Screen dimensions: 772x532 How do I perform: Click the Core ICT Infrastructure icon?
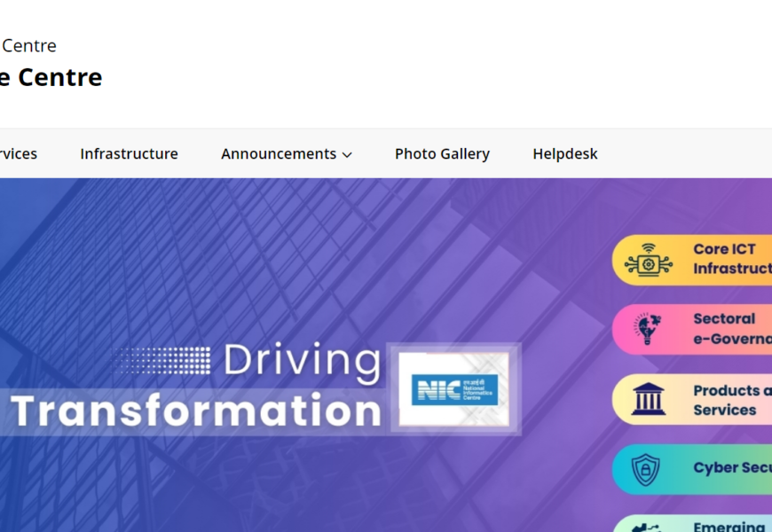point(649,261)
